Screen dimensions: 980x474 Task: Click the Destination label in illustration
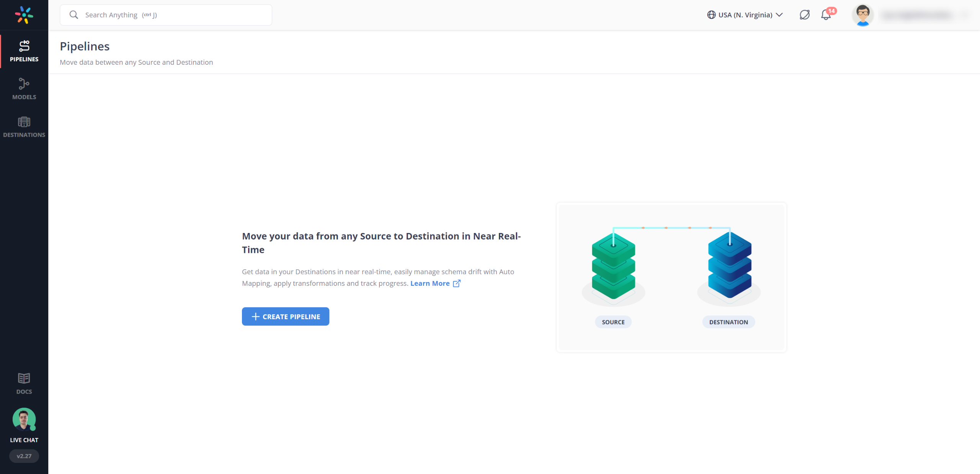pyautogui.click(x=728, y=322)
